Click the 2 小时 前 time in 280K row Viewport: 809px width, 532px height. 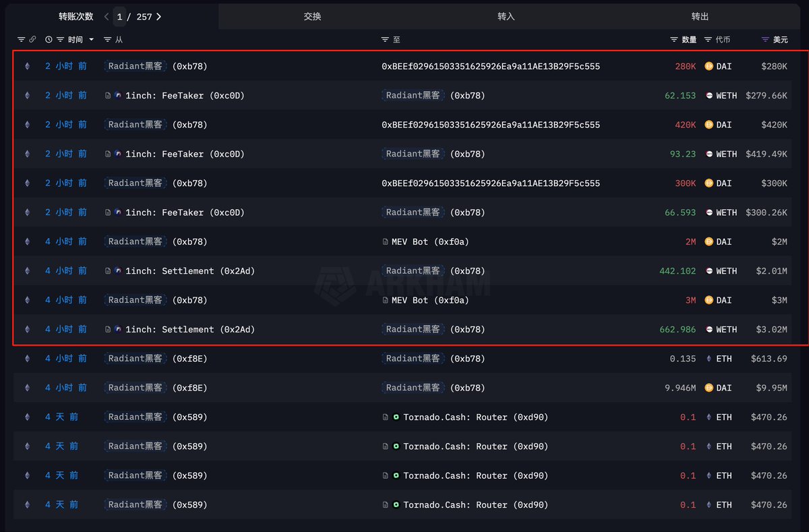[x=66, y=66]
